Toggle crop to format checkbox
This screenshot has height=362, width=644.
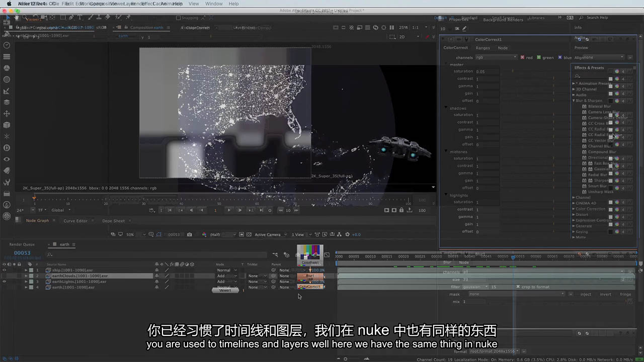[518, 287]
